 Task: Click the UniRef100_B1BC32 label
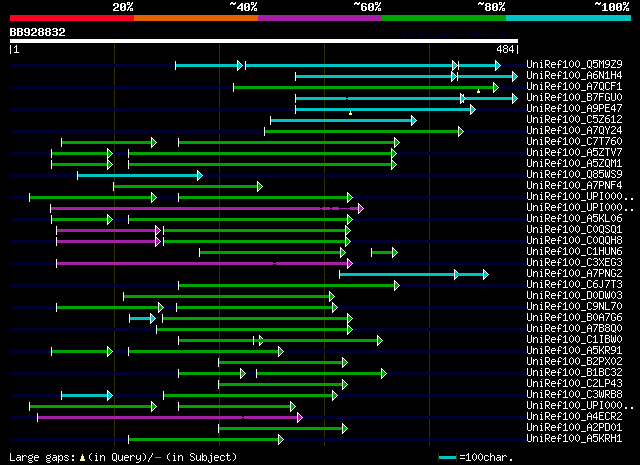coord(574,373)
